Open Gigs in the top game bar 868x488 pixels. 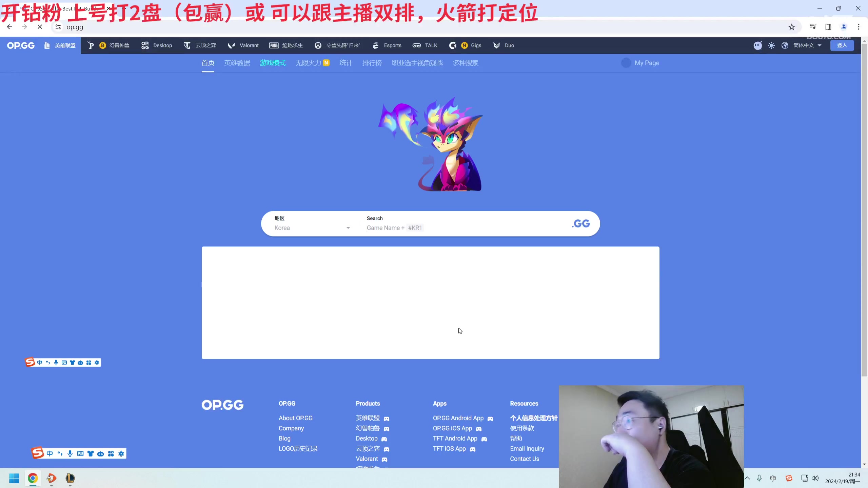pyautogui.click(x=465, y=45)
